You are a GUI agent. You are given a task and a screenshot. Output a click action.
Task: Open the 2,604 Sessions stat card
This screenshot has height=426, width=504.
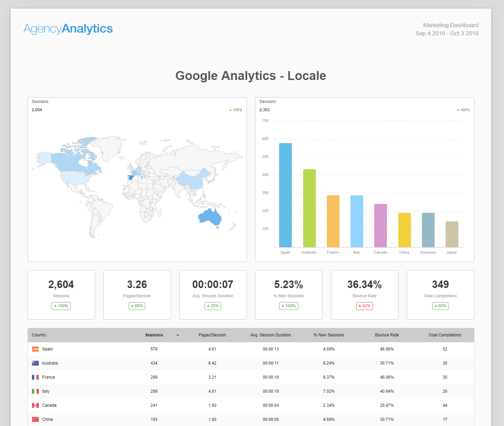pyautogui.click(x=61, y=295)
